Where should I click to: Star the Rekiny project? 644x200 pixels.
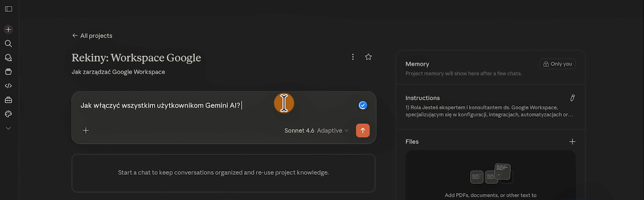pos(368,57)
